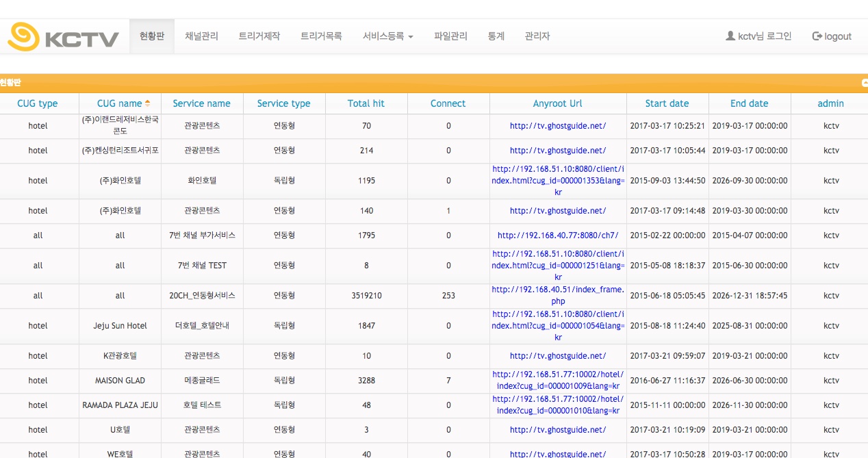This screenshot has height=458, width=868.
Task: Sort table by End date header
Action: 750,103
